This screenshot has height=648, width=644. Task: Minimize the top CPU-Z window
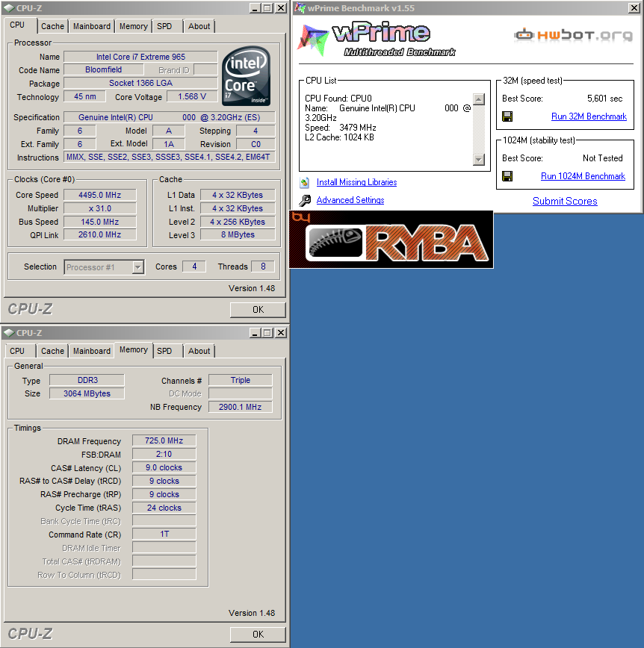coord(255,8)
